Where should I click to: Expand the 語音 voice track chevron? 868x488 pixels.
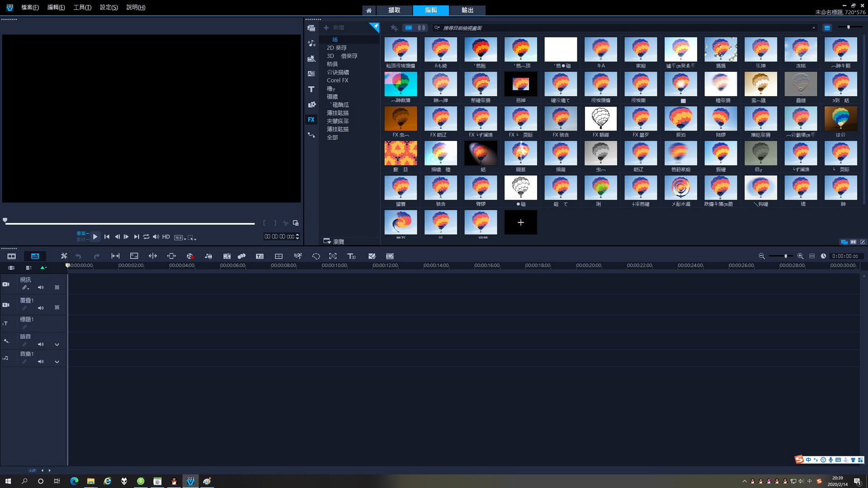click(x=57, y=344)
